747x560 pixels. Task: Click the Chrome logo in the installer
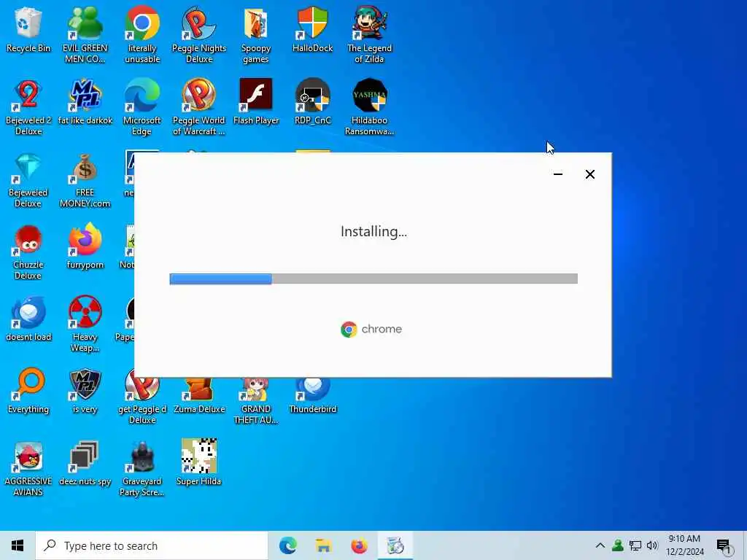[349, 329]
